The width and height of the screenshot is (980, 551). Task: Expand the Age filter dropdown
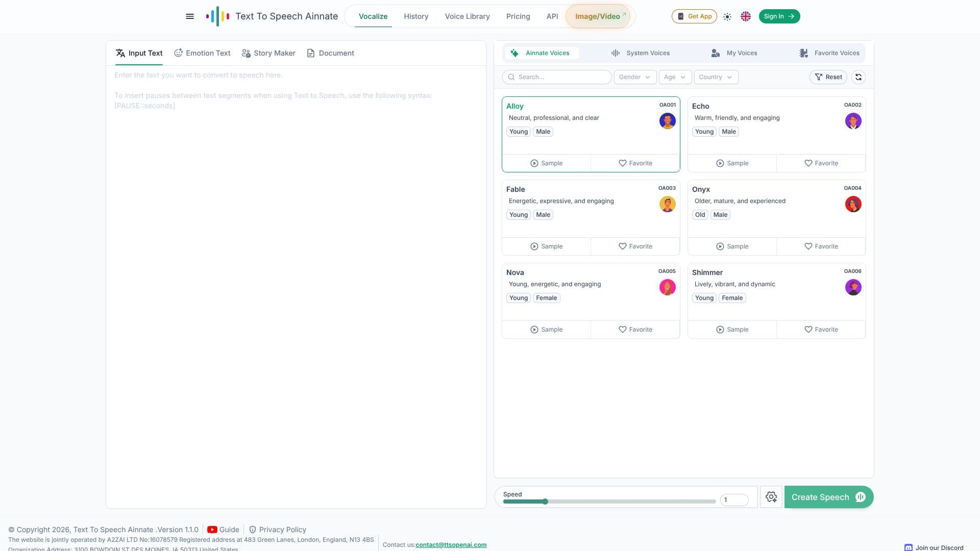point(675,77)
